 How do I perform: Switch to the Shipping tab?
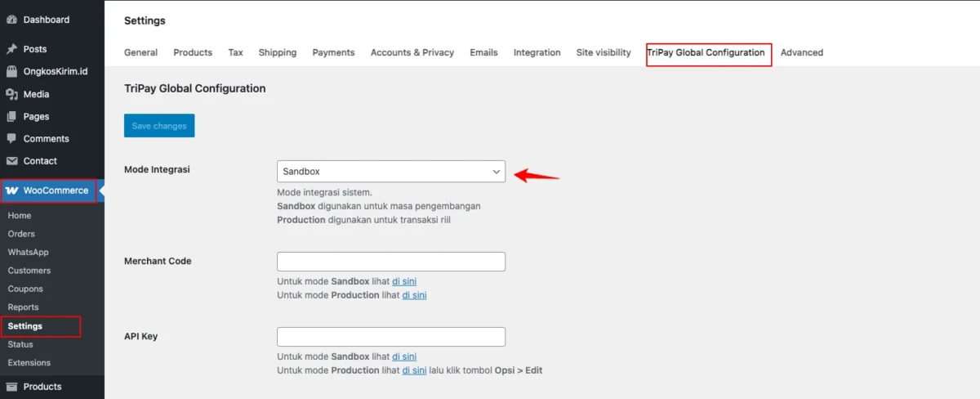tap(278, 52)
